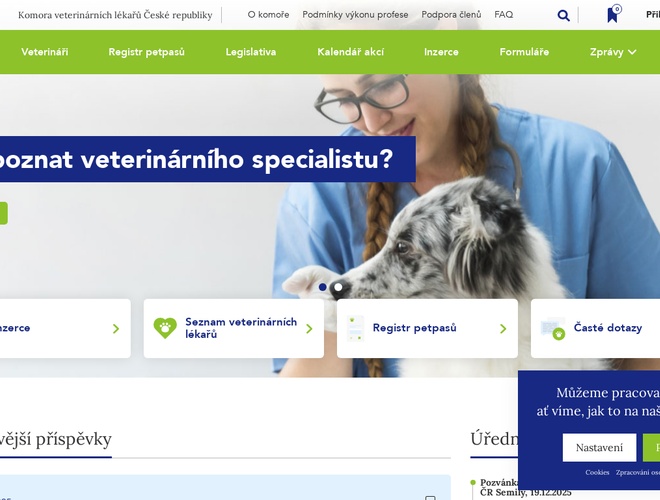Open the Cookies link in the banner
Screen dimensions: 660x500
(x=597, y=473)
